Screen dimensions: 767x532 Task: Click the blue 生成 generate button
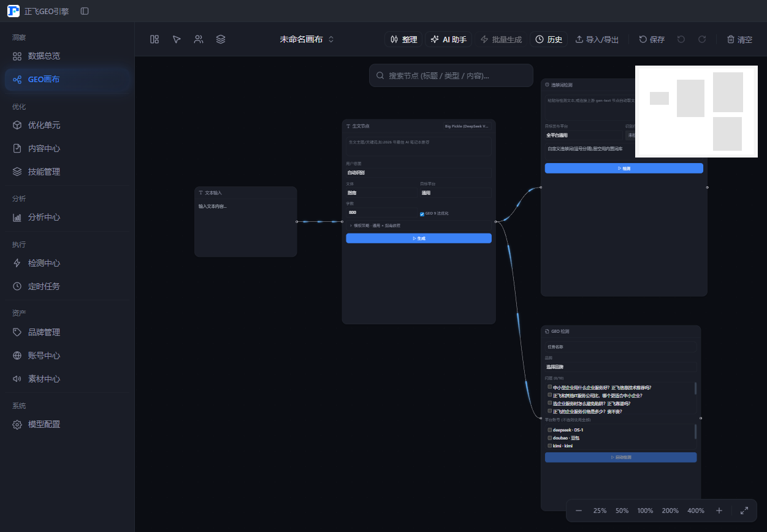point(419,238)
